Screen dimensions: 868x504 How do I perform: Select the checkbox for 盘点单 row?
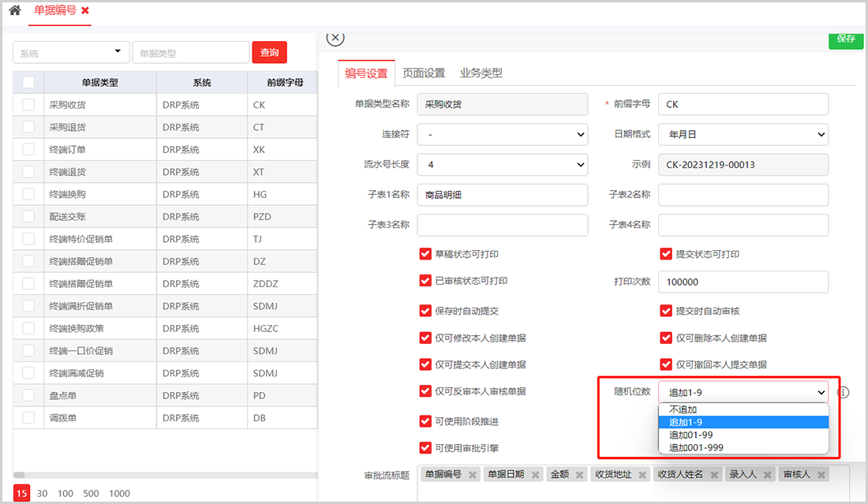(28, 395)
